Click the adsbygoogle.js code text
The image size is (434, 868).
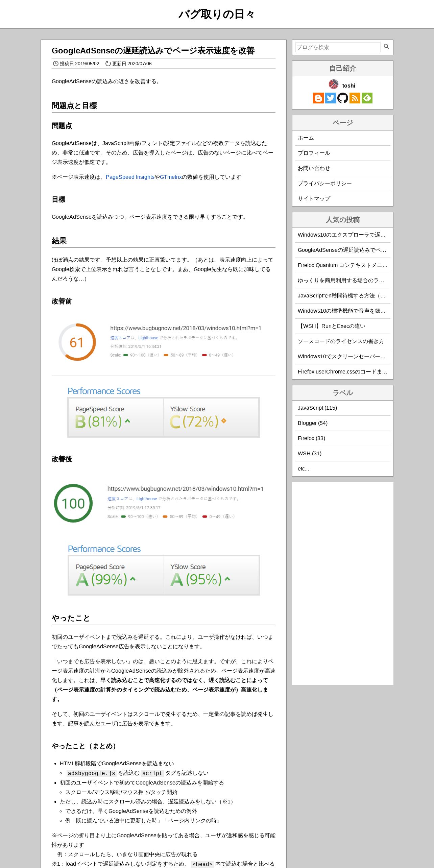click(91, 773)
